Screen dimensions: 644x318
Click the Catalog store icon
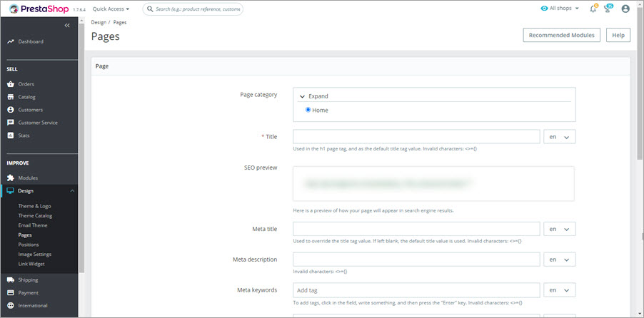click(11, 97)
